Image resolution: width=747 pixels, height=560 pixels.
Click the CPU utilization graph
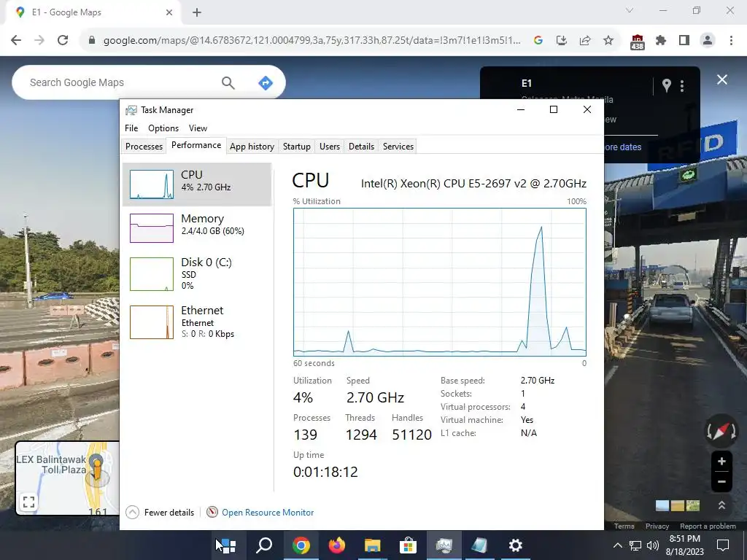coord(440,282)
